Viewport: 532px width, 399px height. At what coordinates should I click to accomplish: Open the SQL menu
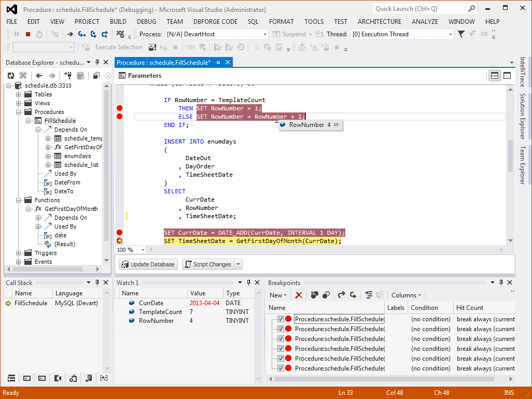tap(253, 22)
